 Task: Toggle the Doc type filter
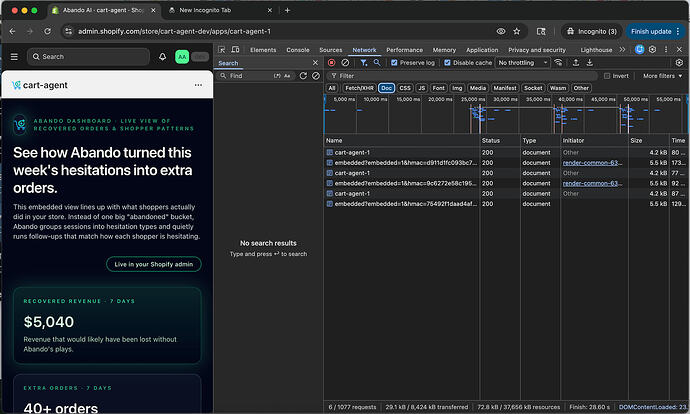(386, 88)
